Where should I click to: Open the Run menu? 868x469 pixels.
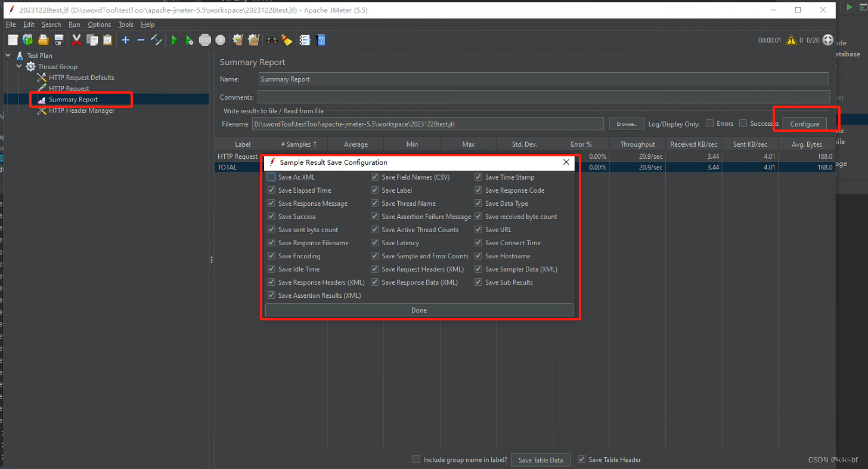[x=74, y=24]
